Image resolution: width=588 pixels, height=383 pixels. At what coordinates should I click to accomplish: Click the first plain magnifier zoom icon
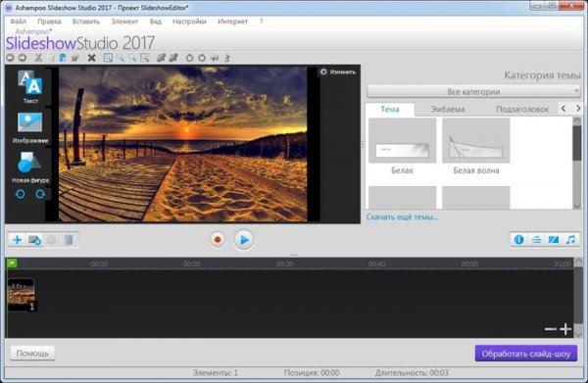click(120, 58)
